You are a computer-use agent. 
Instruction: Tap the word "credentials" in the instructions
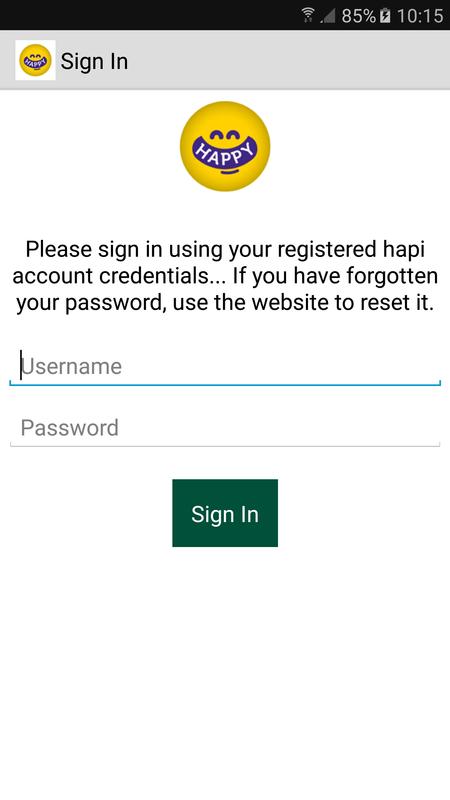(x=161, y=277)
